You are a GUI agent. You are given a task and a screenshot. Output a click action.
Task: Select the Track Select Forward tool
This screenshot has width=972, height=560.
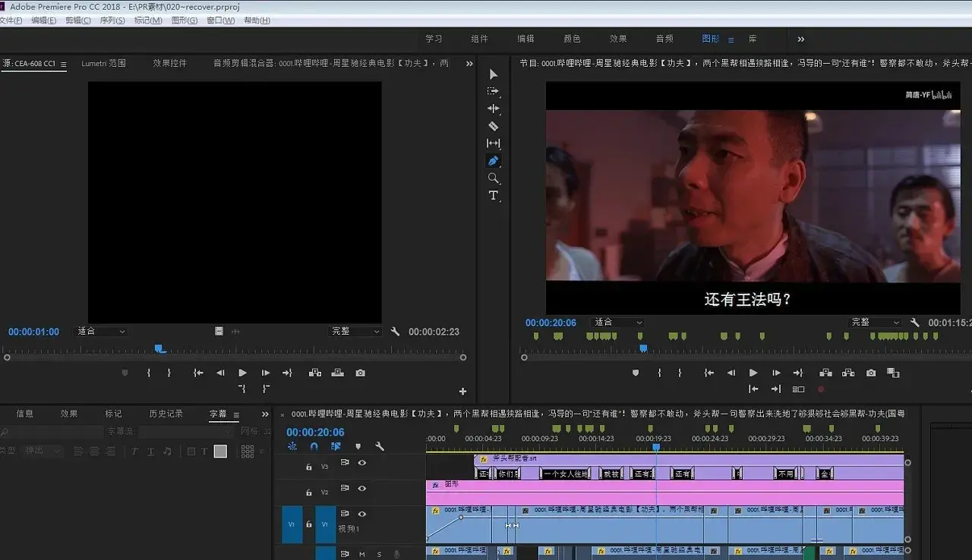494,92
